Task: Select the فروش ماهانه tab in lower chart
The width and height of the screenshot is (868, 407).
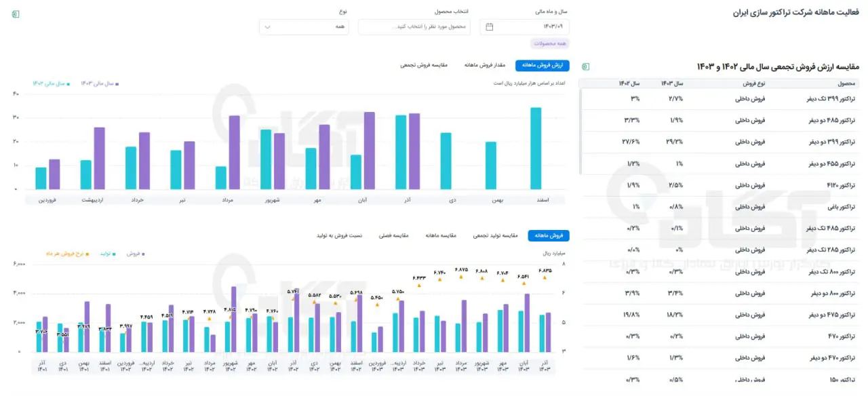Action: pyautogui.click(x=549, y=235)
